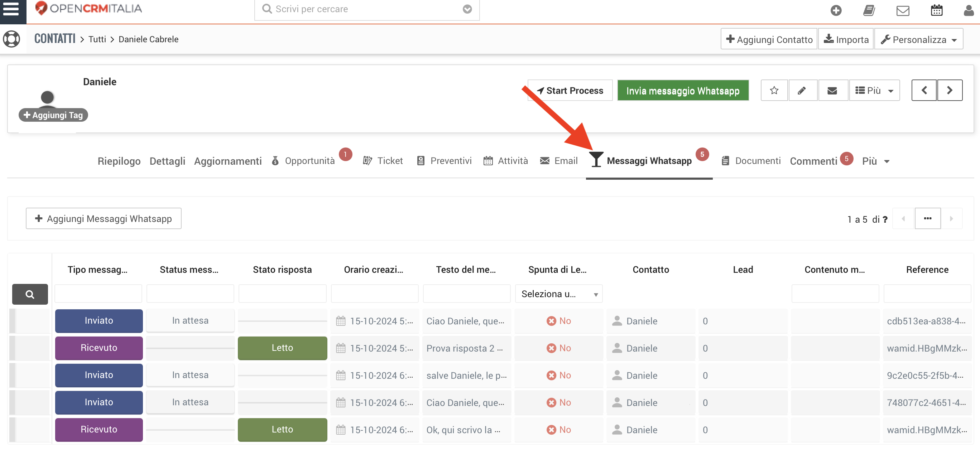Open the Opportunità tab
This screenshot has width=980, height=474.
click(x=303, y=161)
